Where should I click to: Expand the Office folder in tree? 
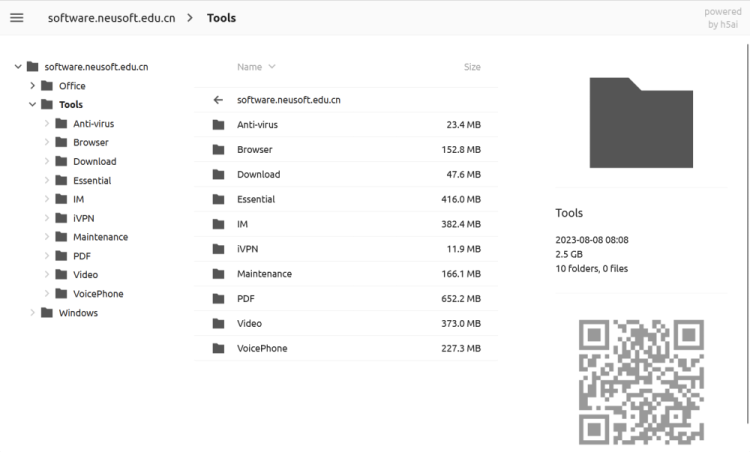[33, 86]
